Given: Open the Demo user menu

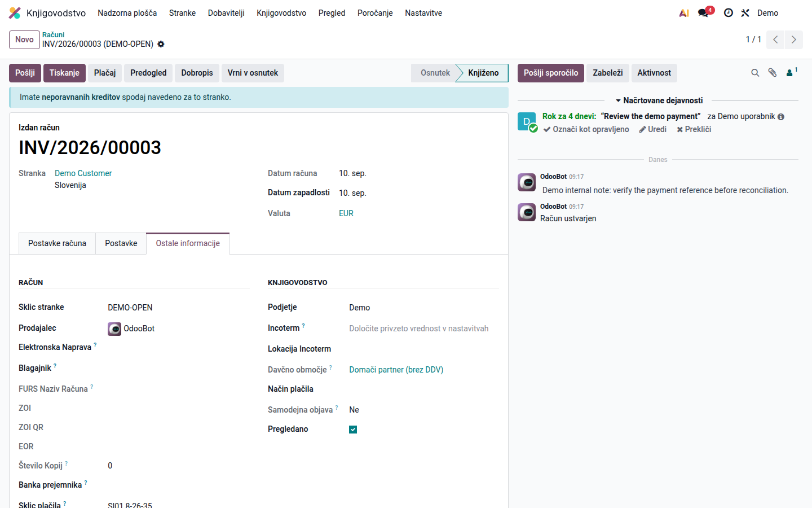Looking at the screenshot, I should pyautogui.click(x=767, y=13).
